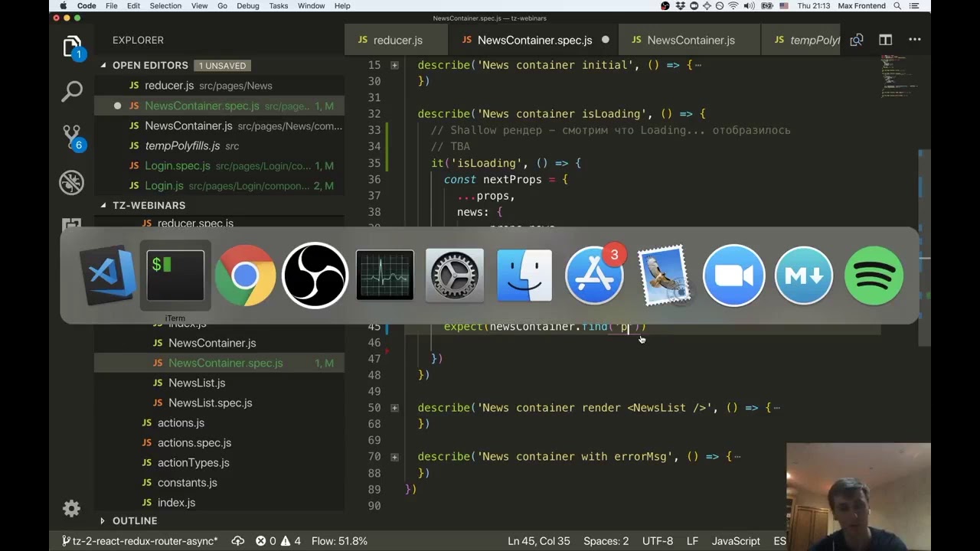This screenshot has height=551, width=980.
Task: Click the Spotlight search icon in menu bar
Action: pos(897,6)
